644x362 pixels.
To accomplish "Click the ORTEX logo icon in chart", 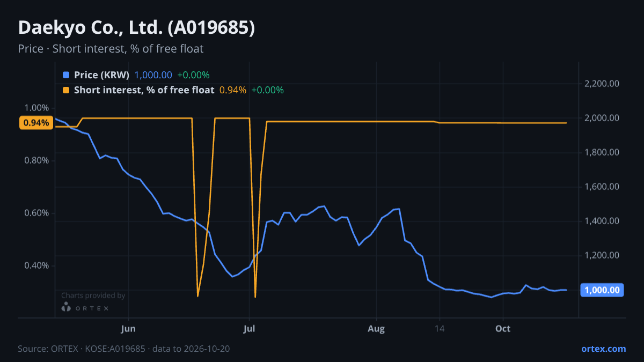I will click(x=66, y=307).
